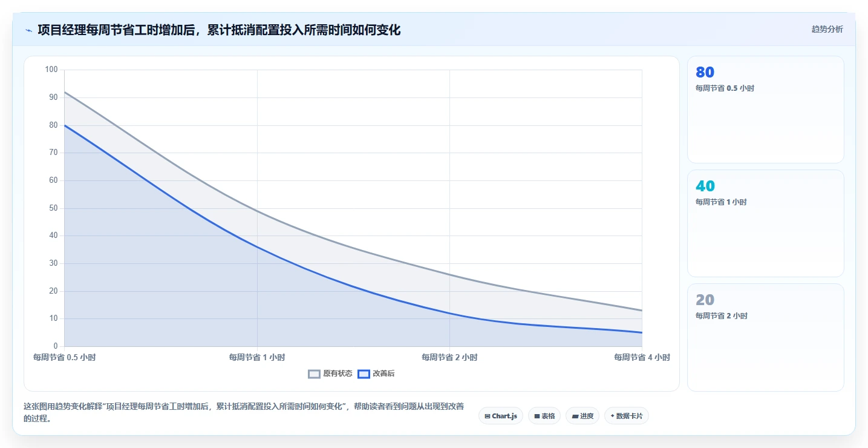The height and width of the screenshot is (448, 868).
Task: Click blue line end point at 4 小时
Action: pos(642,332)
